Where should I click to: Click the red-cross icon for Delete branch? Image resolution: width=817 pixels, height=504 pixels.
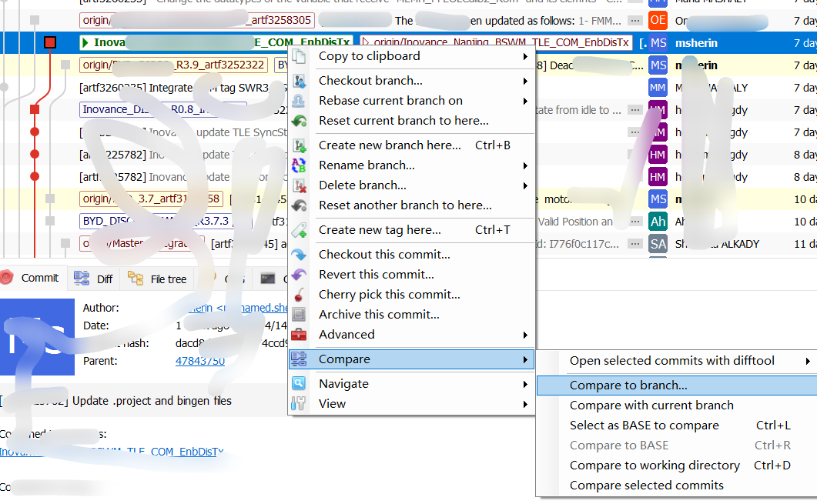(x=299, y=185)
